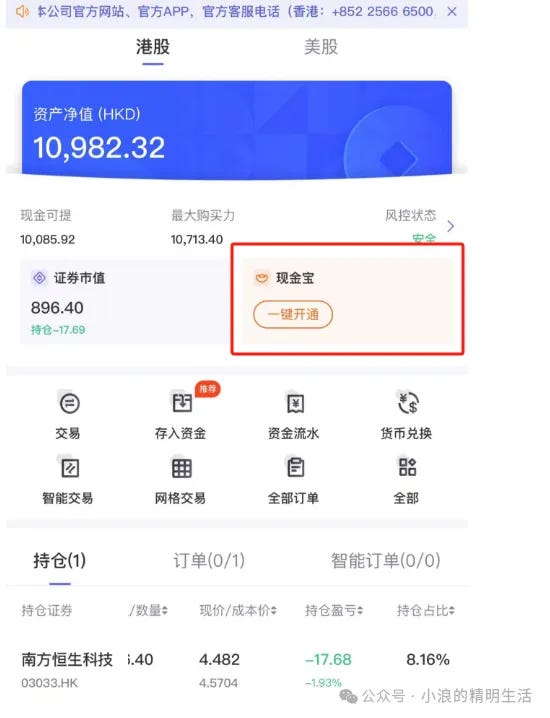The width and height of the screenshot is (550, 718).
Task: Open 全部订单 all orders icon
Action: [295, 468]
